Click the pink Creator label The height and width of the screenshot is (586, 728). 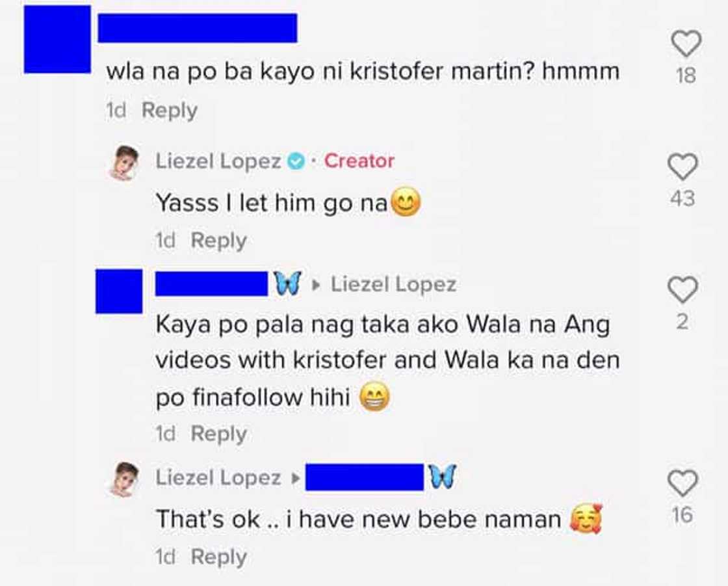[359, 161]
